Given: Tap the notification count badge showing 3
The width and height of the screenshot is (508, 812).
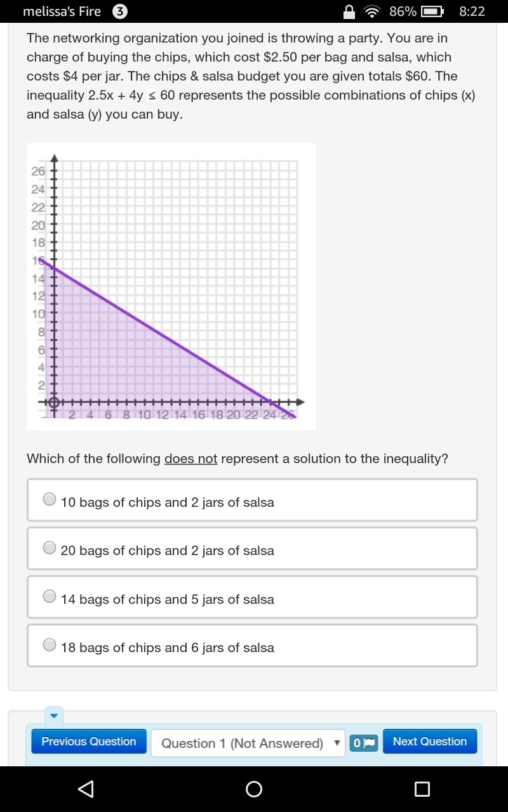Looking at the screenshot, I should [x=119, y=11].
